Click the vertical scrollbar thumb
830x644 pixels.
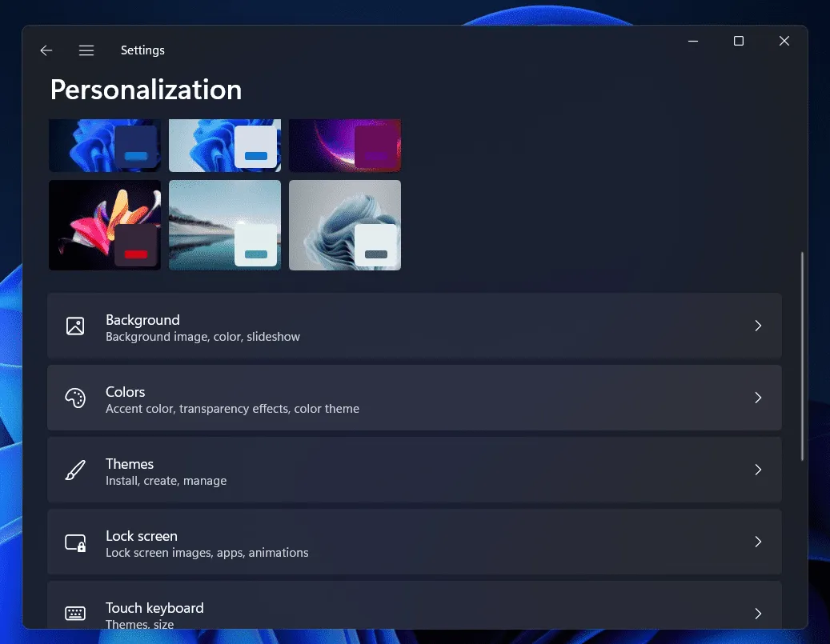[803, 356]
